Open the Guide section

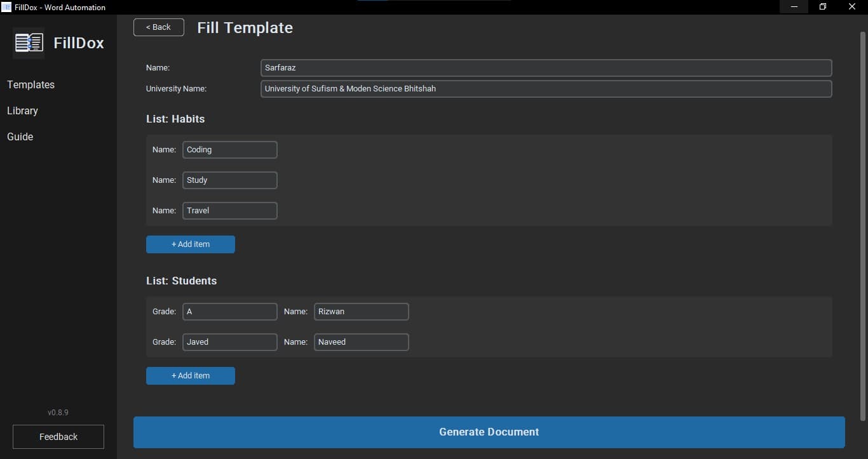click(x=20, y=136)
